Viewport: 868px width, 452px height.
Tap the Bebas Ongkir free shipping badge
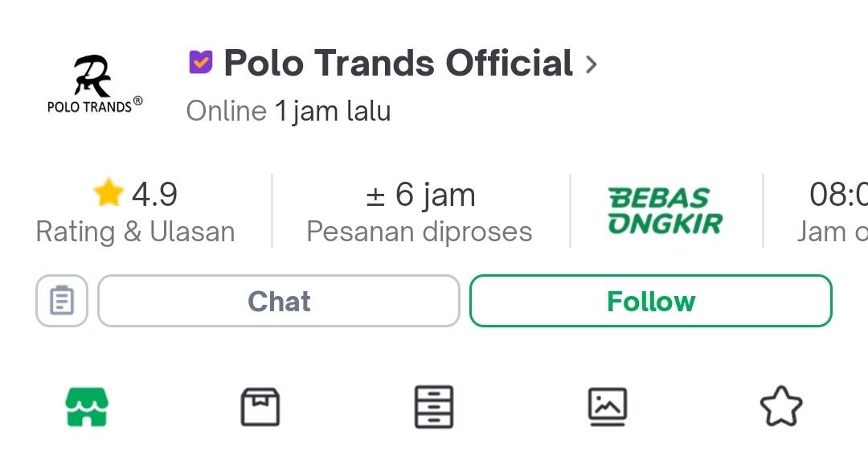tap(665, 211)
